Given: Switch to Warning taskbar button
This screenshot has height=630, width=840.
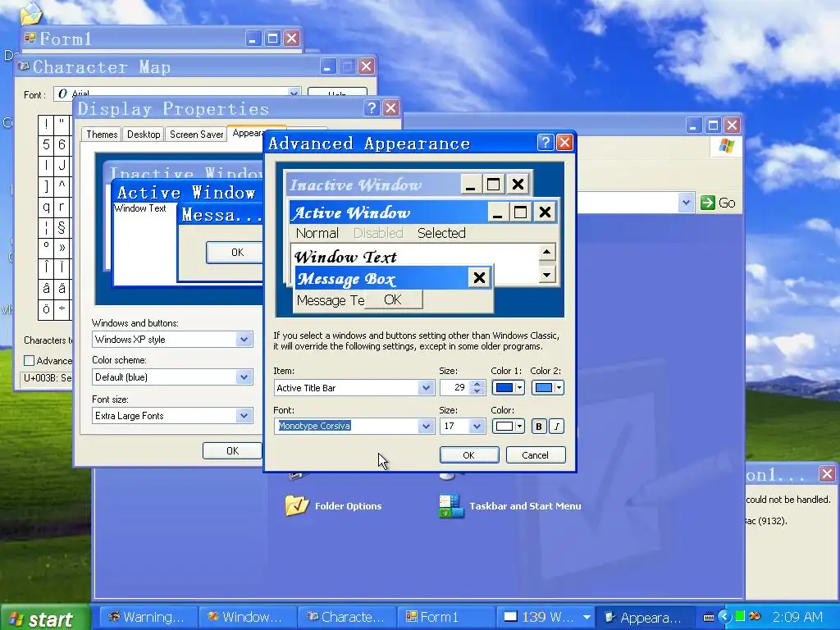Looking at the screenshot, I should click(148, 618).
